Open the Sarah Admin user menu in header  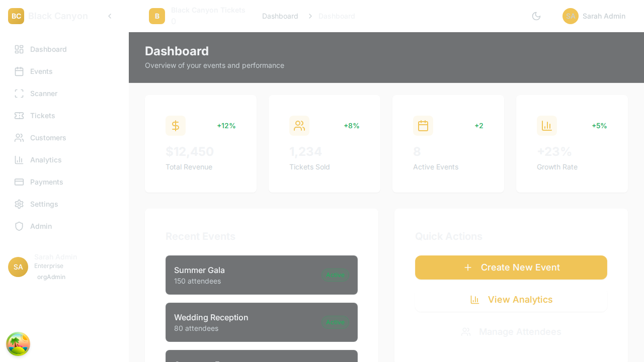[594, 16]
